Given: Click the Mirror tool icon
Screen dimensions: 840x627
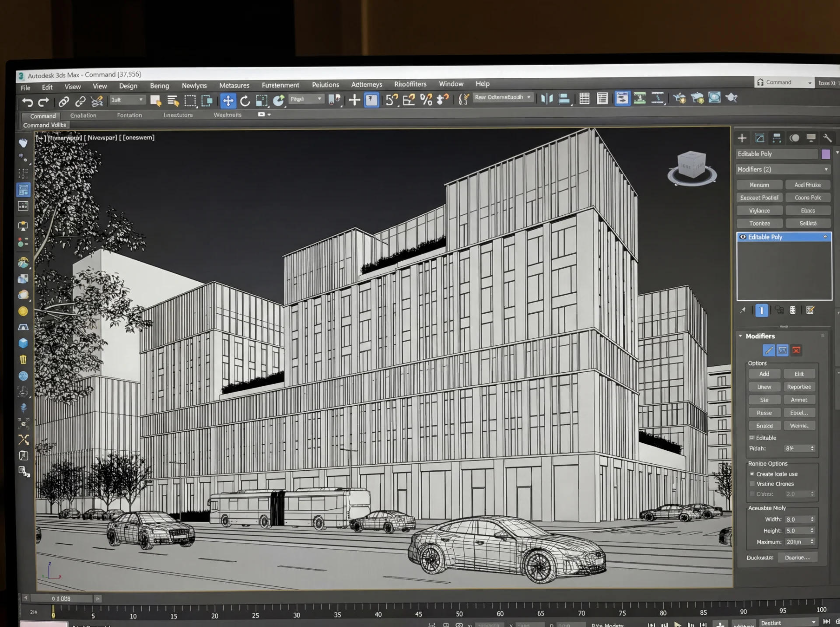Looking at the screenshot, I should tap(546, 99).
